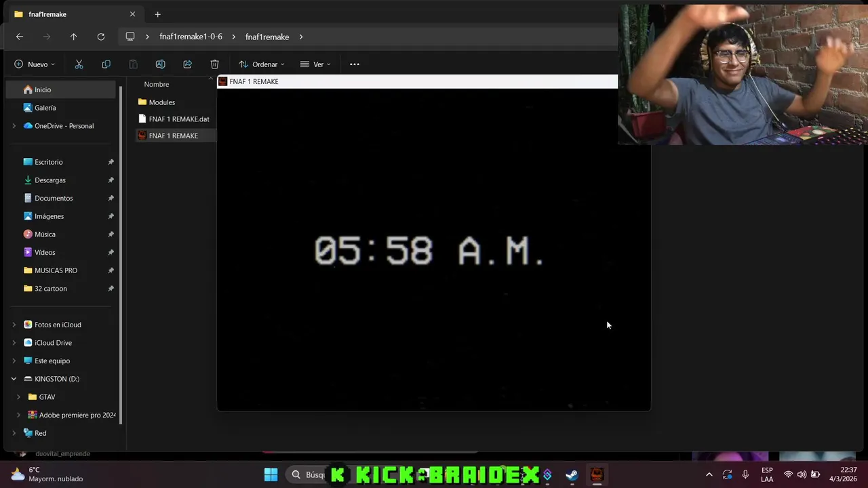This screenshot has width=868, height=488.
Task: Refresh the current folder view
Action: (x=101, y=37)
